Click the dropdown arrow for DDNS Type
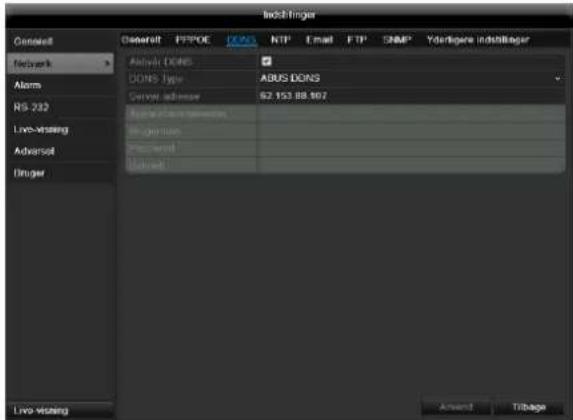The height and width of the screenshot is (420, 573). click(558, 79)
